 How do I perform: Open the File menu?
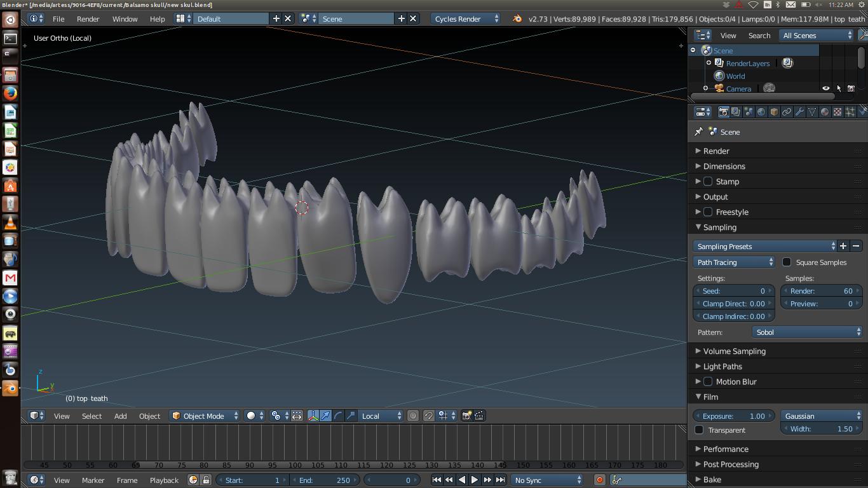pyautogui.click(x=58, y=18)
